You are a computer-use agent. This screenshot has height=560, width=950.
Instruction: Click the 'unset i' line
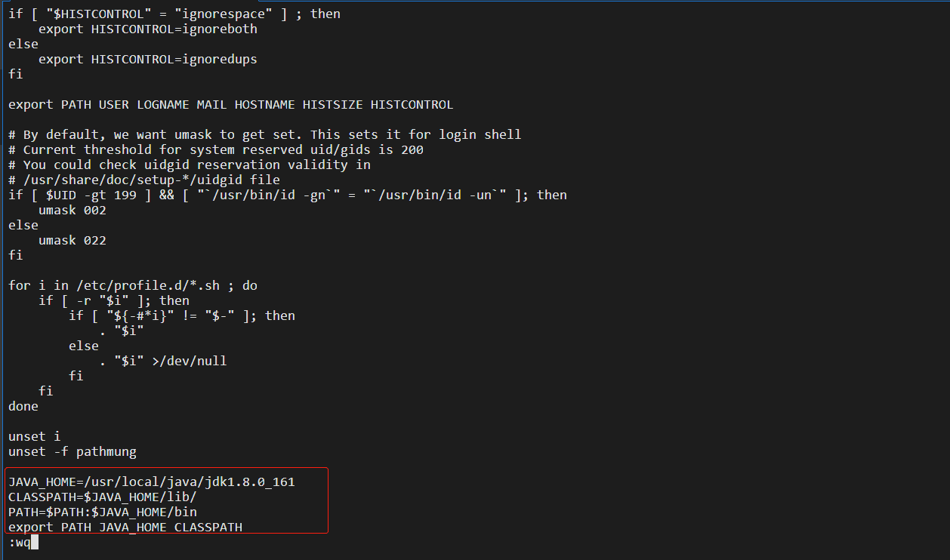(x=35, y=436)
